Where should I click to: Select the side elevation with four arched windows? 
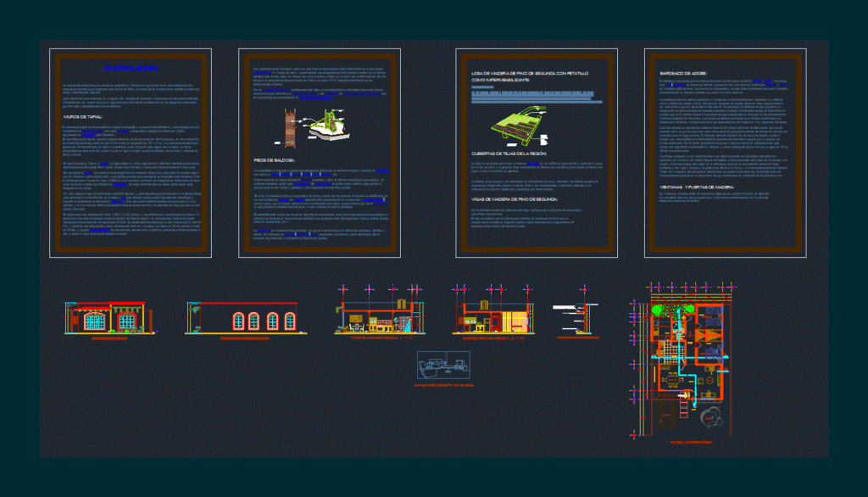246,318
